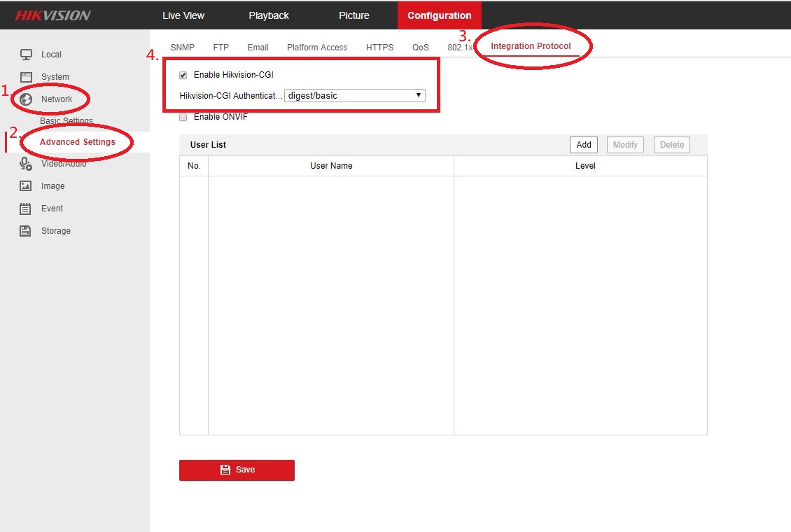Click the Video/Audio microphone icon
The width and height of the screenshot is (791, 532).
(x=26, y=163)
